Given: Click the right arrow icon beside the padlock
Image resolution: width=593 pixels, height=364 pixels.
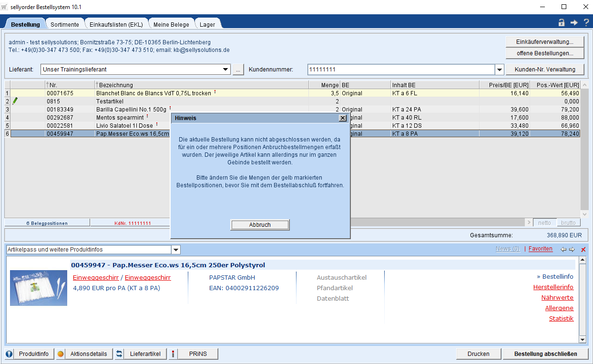Looking at the screenshot, I should [574, 22].
